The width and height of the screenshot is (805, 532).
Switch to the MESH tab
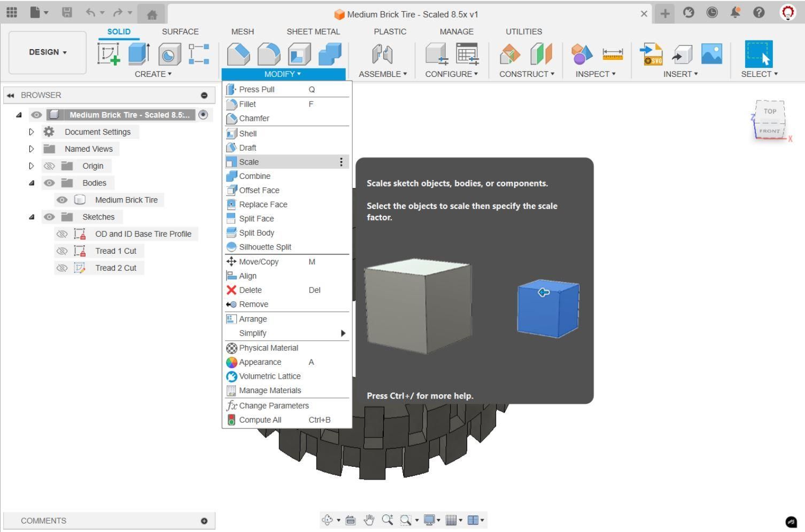click(243, 32)
